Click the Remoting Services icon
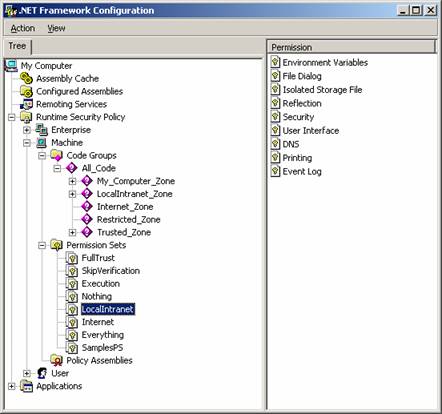Viewport: 442px width, 414px height. 26,104
